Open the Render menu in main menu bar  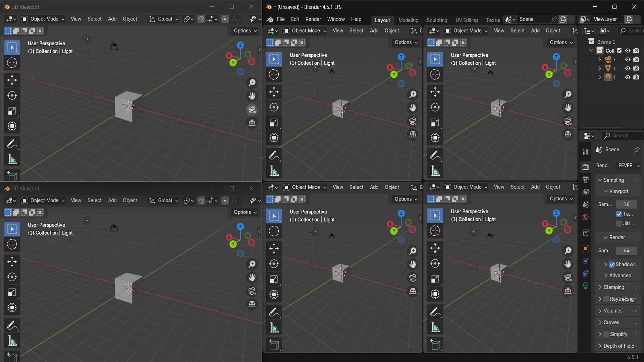tap(313, 19)
